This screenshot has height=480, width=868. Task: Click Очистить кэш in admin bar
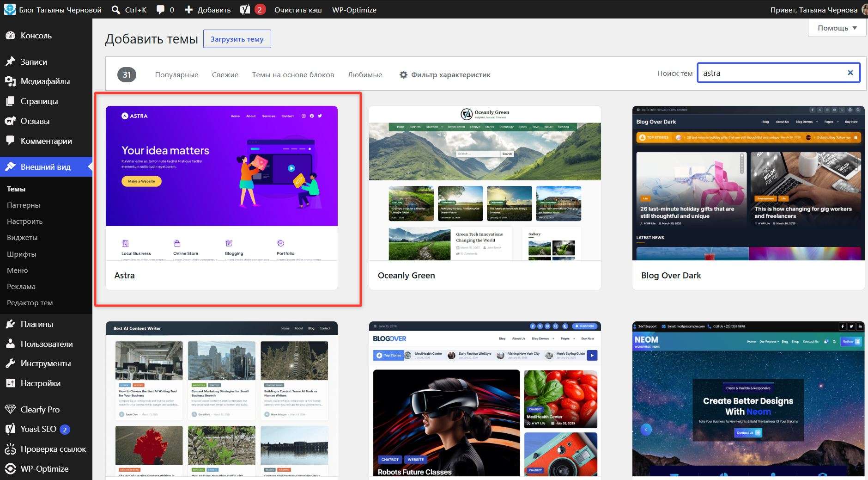(x=298, y=10)
